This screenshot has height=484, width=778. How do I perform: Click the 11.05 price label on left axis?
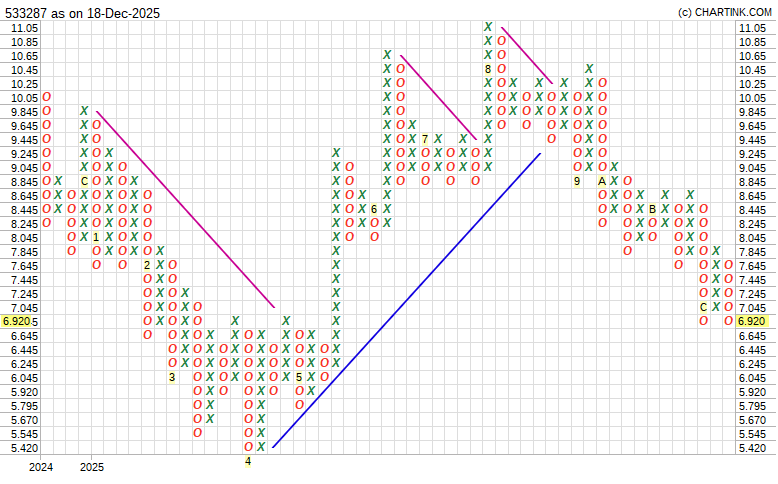tap(24, 28)
